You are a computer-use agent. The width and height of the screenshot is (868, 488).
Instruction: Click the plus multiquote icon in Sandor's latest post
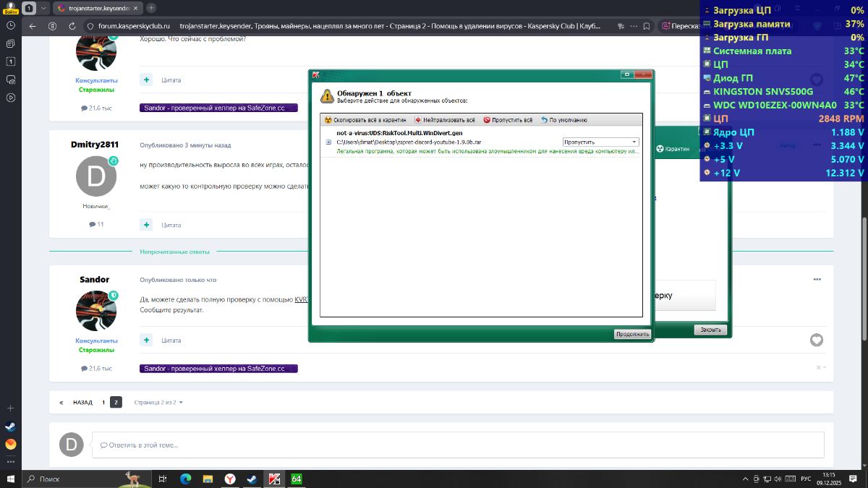pos(147,340)
